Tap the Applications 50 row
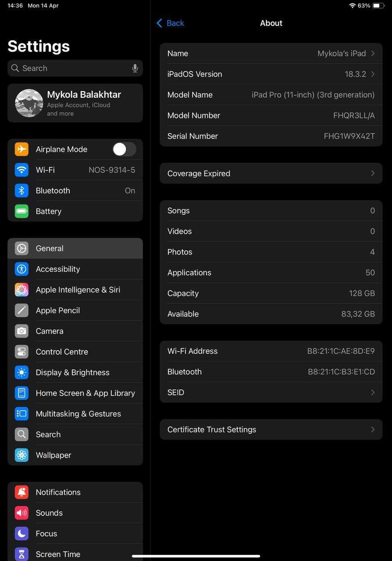The image size is (392, 561). click(271, 273)
